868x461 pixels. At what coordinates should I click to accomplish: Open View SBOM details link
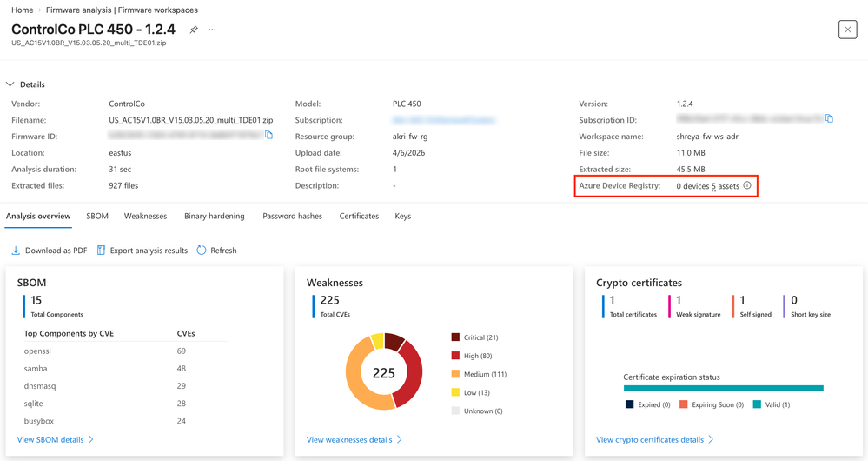click(x=50, y=439)
